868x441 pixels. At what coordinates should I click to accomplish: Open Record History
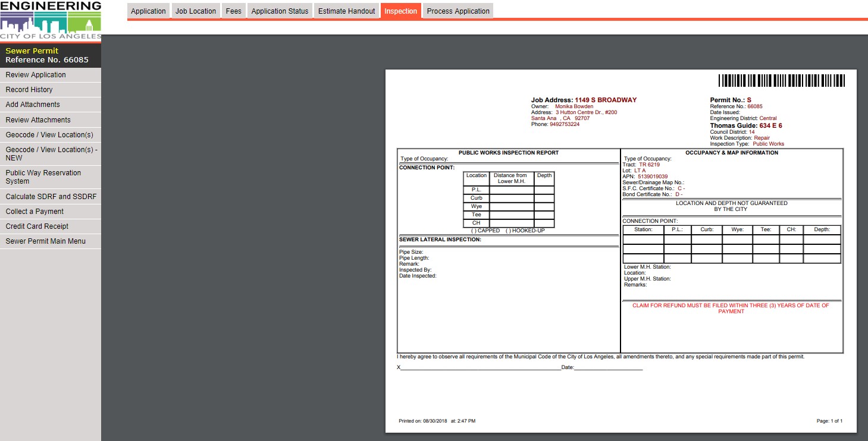(x=51, y=90)
